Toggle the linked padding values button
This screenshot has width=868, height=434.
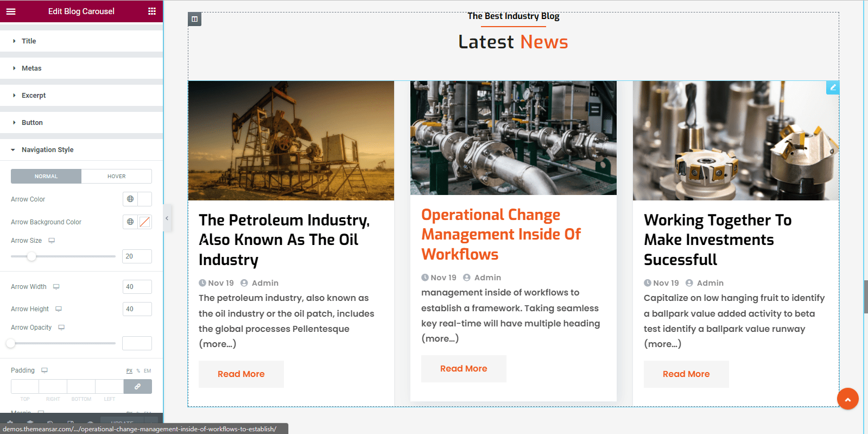(137, 386)
